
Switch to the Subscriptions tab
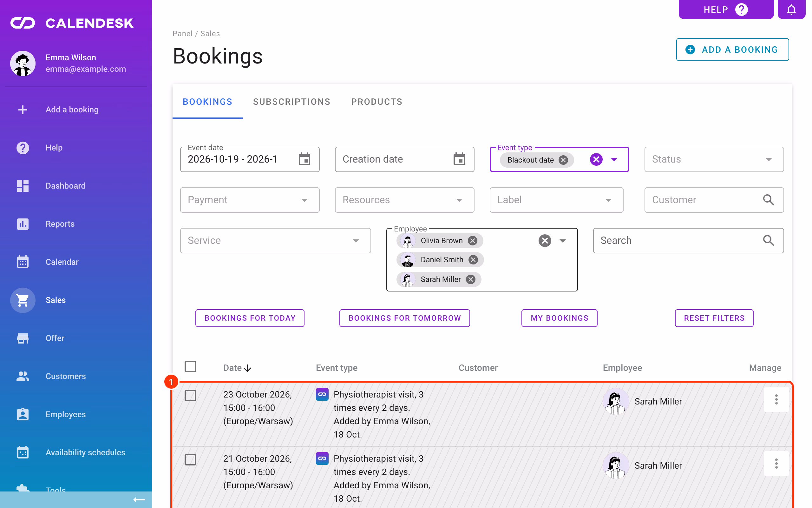291,102
